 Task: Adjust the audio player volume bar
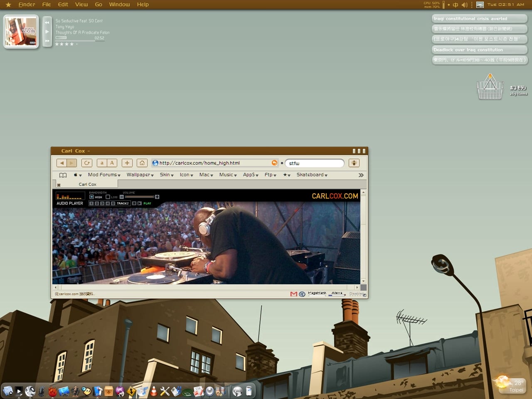[139, 197]
